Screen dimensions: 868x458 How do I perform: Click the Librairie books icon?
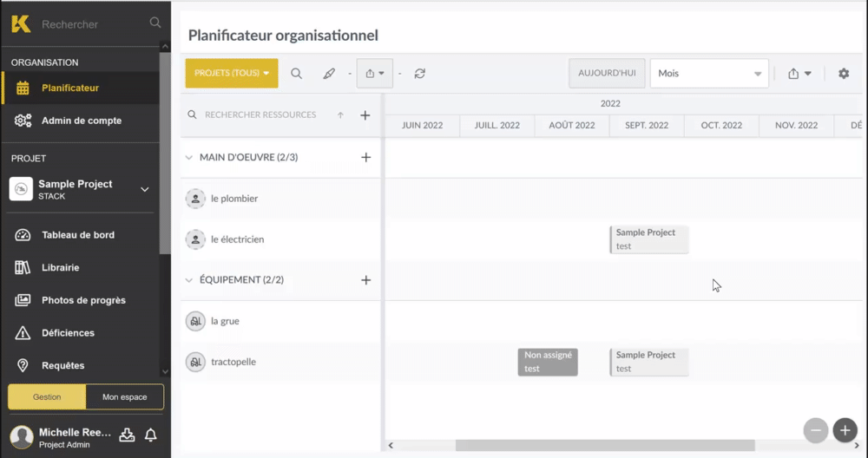point(23,268)
